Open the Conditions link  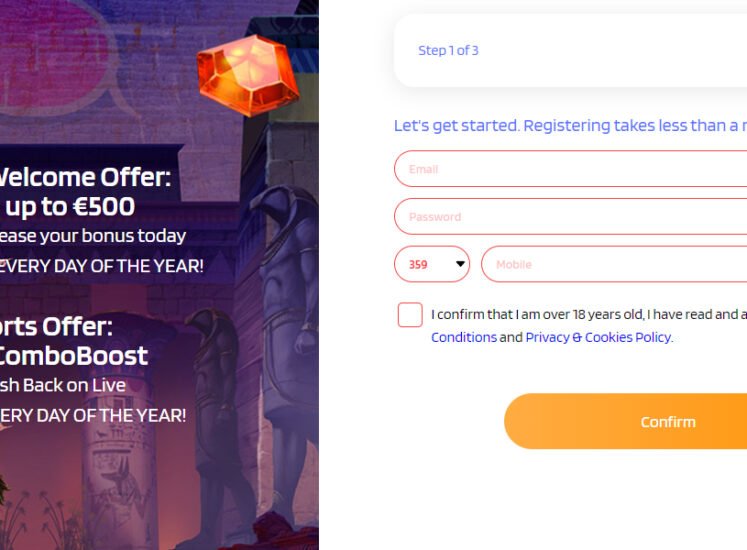pyautogui.click(x=464, y=337)
